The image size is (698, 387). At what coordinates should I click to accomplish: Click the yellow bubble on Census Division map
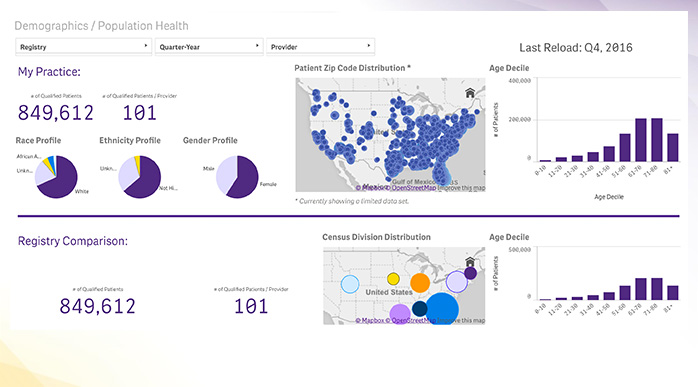tap(393, 279)
